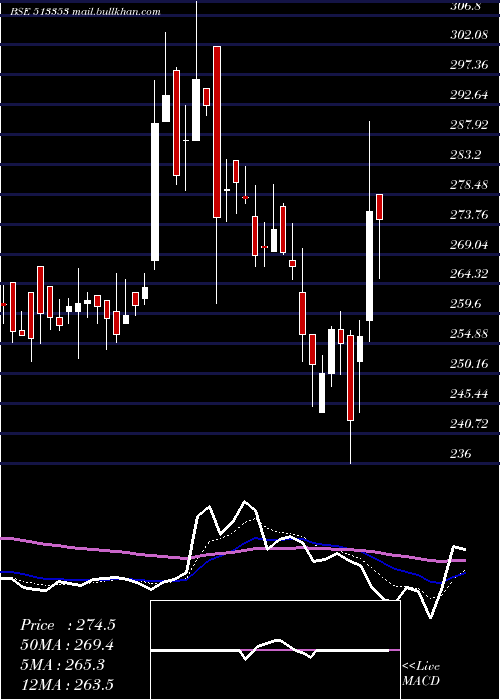Image resolution: width=500 pixels, height=700 pixels.
Task: Click the 259.6 price axis label
Action: coord(466,304)
